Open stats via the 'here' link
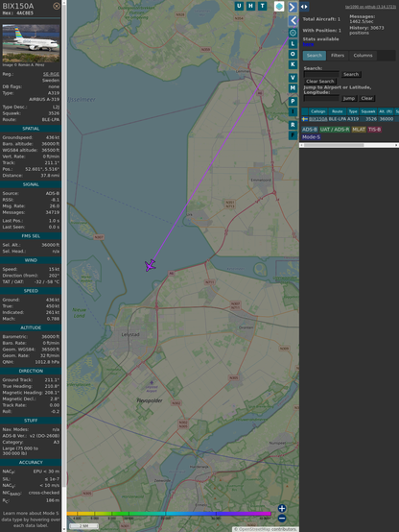This screenshot has height=532, width=399. click(x=308, y=44)
